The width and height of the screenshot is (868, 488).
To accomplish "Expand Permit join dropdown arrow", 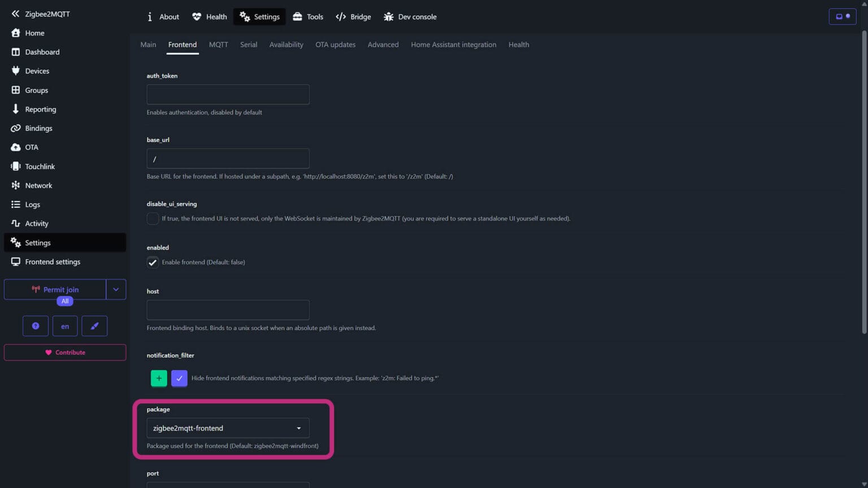I will point(116,290).
